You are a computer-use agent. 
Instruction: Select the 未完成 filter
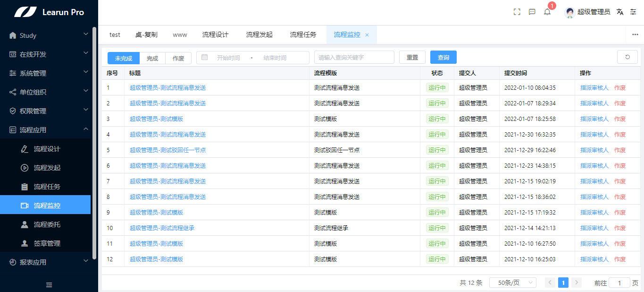[124, 58]
